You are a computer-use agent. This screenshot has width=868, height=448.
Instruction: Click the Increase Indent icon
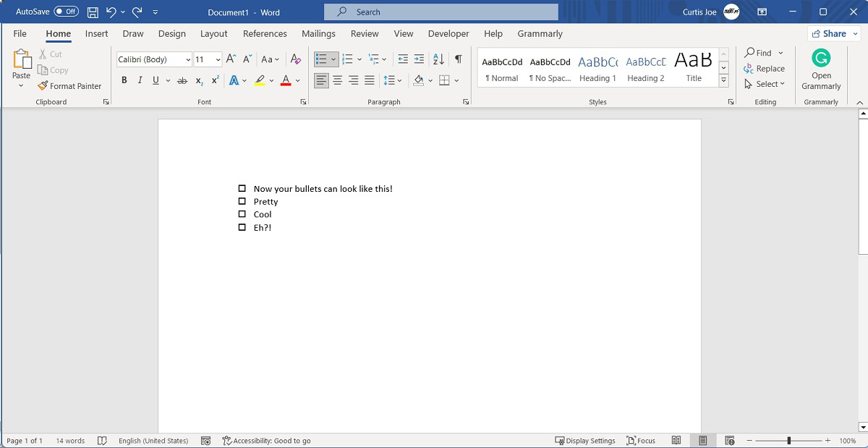point(419,59)
